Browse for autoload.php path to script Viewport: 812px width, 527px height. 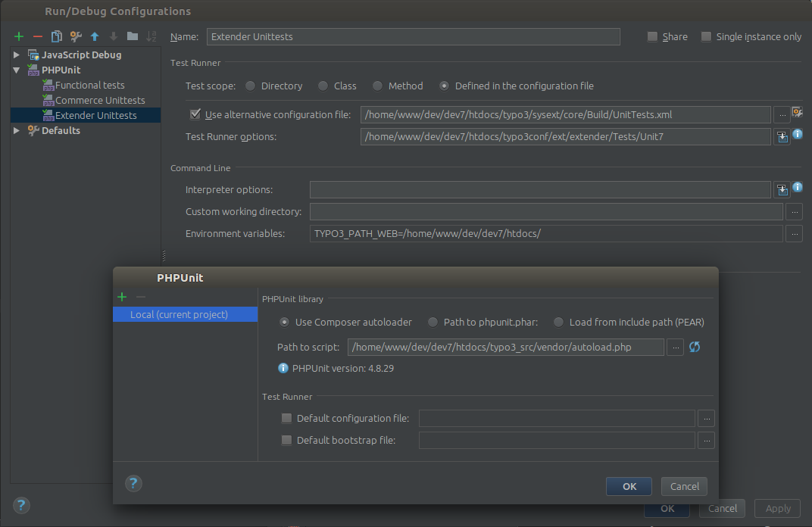coord(676,348)
